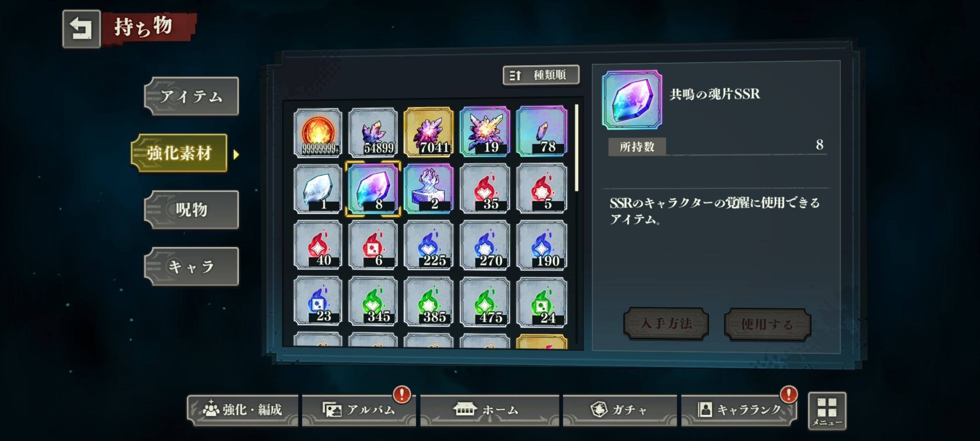980x441 pixels.
Task: Open the 種類順 sort order dropdown
Action: (541, 75)
